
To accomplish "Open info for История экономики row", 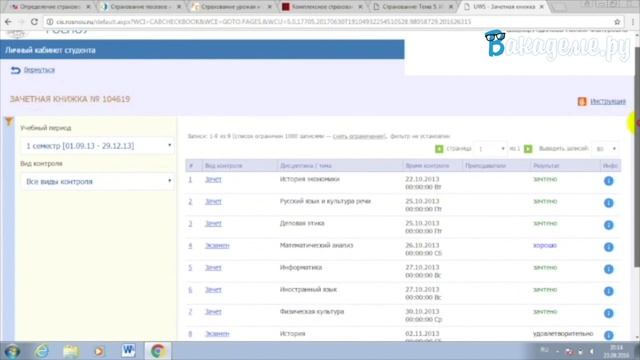I will [x=609, y=181].
